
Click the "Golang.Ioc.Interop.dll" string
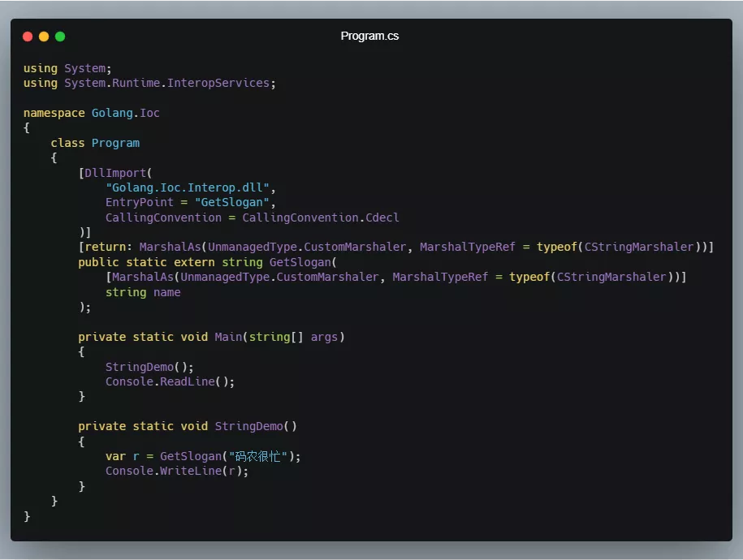[x=188, y=187]
